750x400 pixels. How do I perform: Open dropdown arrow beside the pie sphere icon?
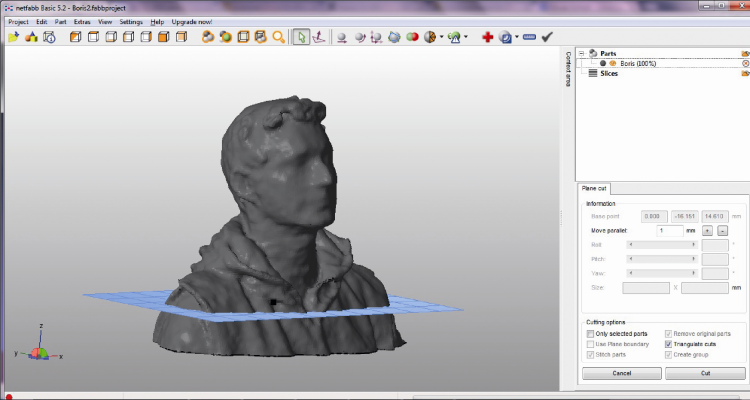[x=441, y=37]
